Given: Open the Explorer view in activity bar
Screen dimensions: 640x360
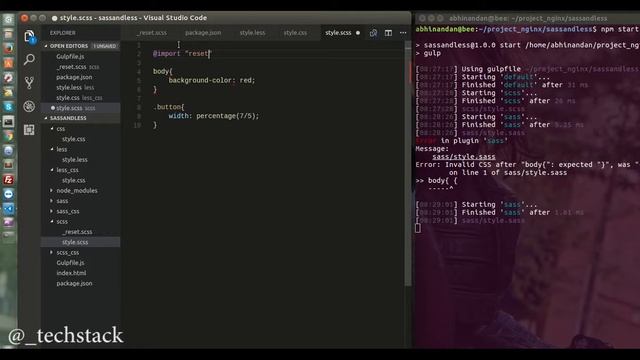Looking at the screenshot, I should (29, 37).
